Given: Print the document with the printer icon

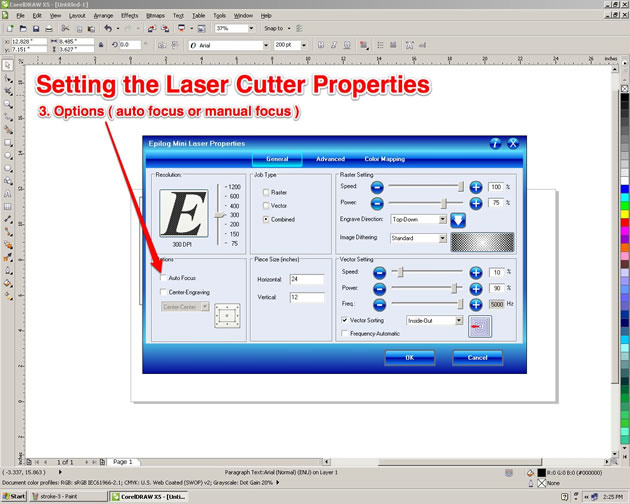Looking at the screenshot, I should pyautogui.click(x=49, y=29).
